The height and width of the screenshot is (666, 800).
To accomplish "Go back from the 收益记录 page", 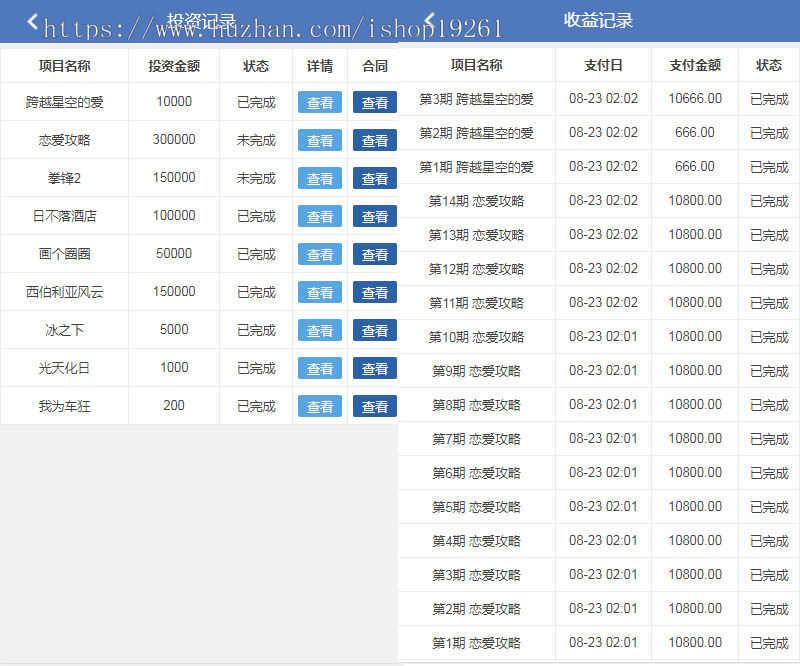I will (x=430, y=20).
